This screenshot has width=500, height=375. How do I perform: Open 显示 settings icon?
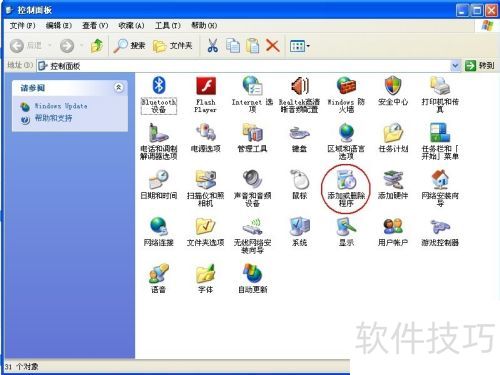[346, 231]
